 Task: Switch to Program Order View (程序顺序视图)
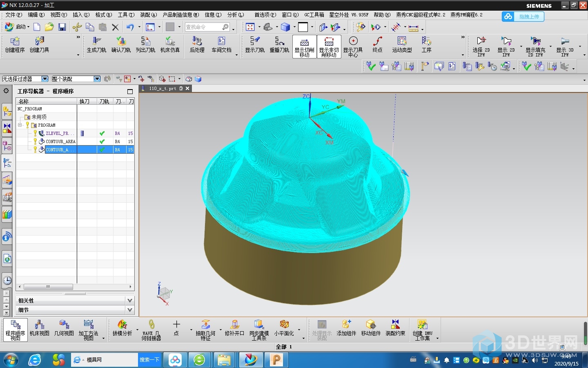16,330
